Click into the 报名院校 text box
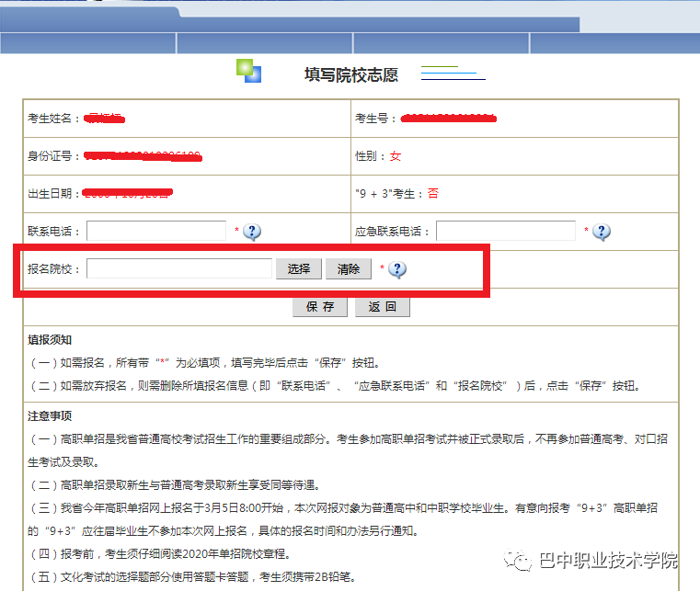This screenshot has height=591, width=700. (x=179, y=268)
